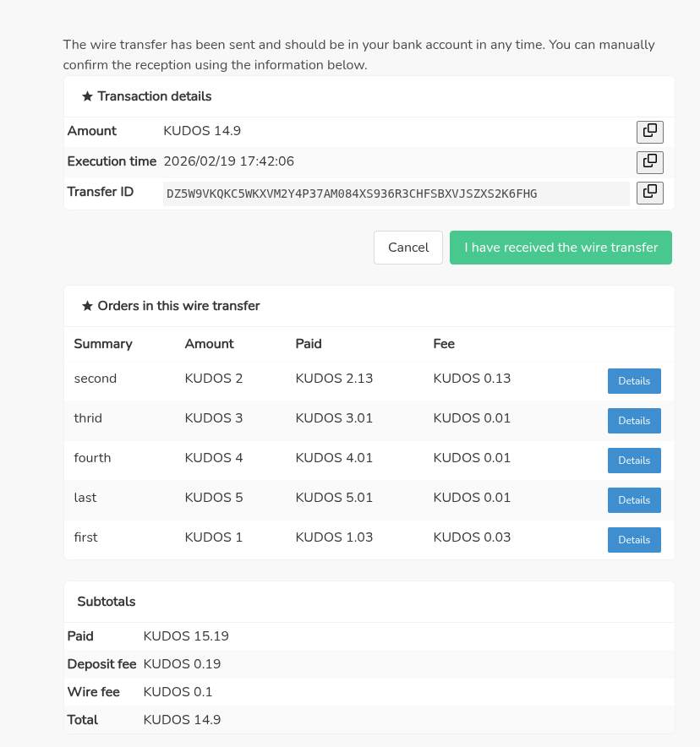Confirm with 'I have received the wire transfer'

click(561, 248)
